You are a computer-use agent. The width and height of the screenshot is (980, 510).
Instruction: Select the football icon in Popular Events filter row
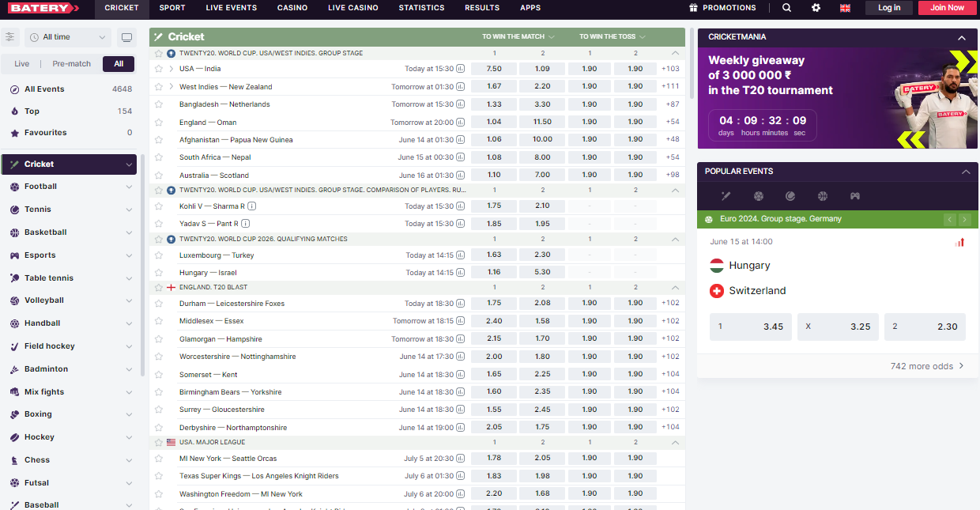(x=759, y=196)
